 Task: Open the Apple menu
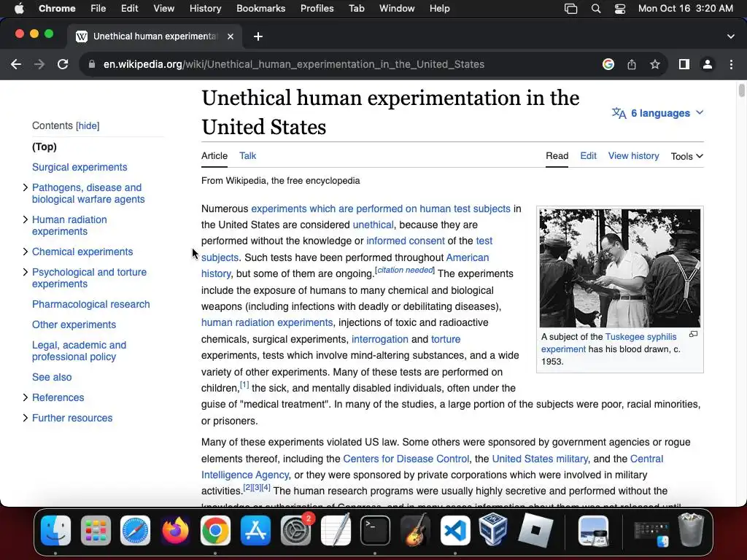[19, 9]
